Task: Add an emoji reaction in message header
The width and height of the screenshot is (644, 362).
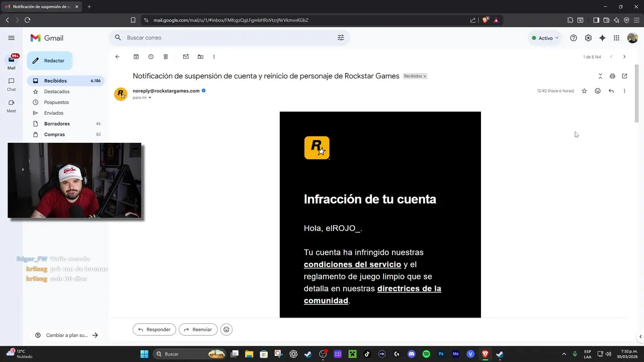Action: [598, 91]
